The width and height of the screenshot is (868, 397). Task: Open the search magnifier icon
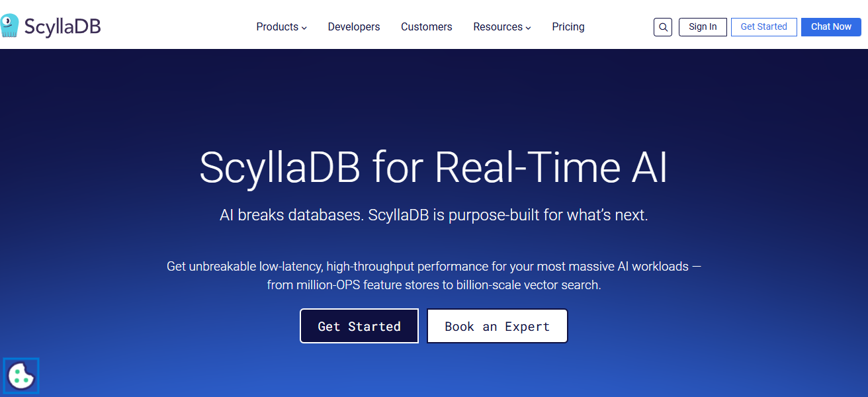click(x=663, y=27)
